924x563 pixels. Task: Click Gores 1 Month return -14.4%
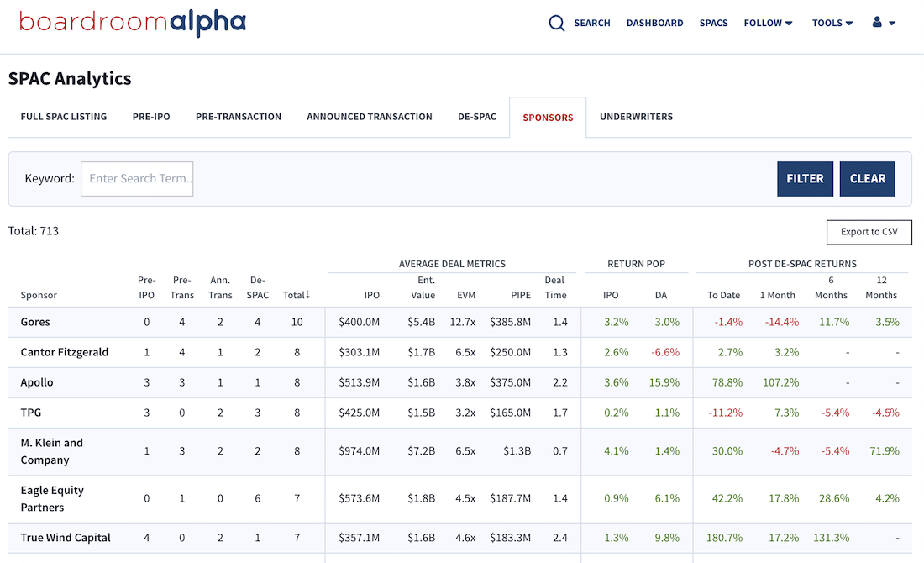click(782, 322)
